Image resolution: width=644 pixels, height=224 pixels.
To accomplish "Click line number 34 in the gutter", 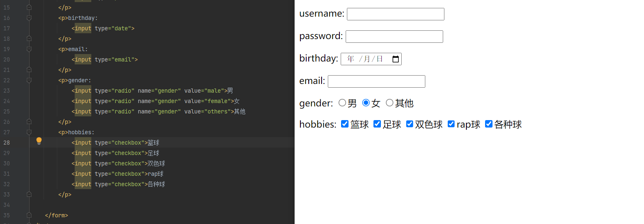I will point(7,205).
